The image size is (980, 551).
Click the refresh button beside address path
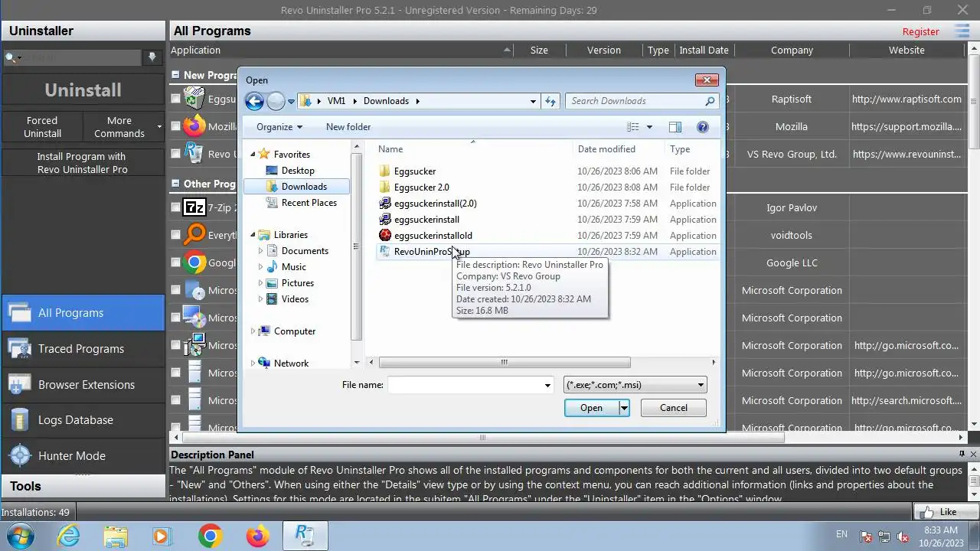click(x=550, y=101)
